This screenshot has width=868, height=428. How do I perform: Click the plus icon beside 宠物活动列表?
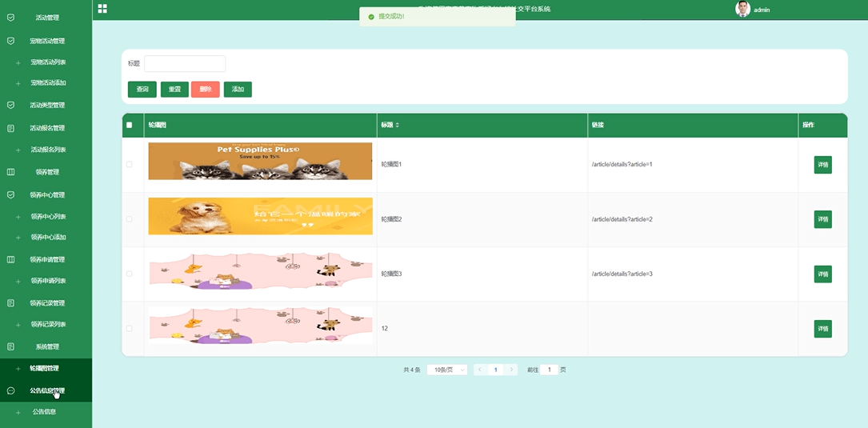tap(18, 62)
